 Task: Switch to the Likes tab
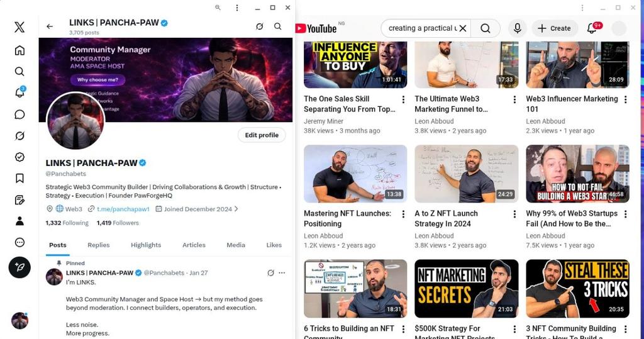tap(274, 245)
